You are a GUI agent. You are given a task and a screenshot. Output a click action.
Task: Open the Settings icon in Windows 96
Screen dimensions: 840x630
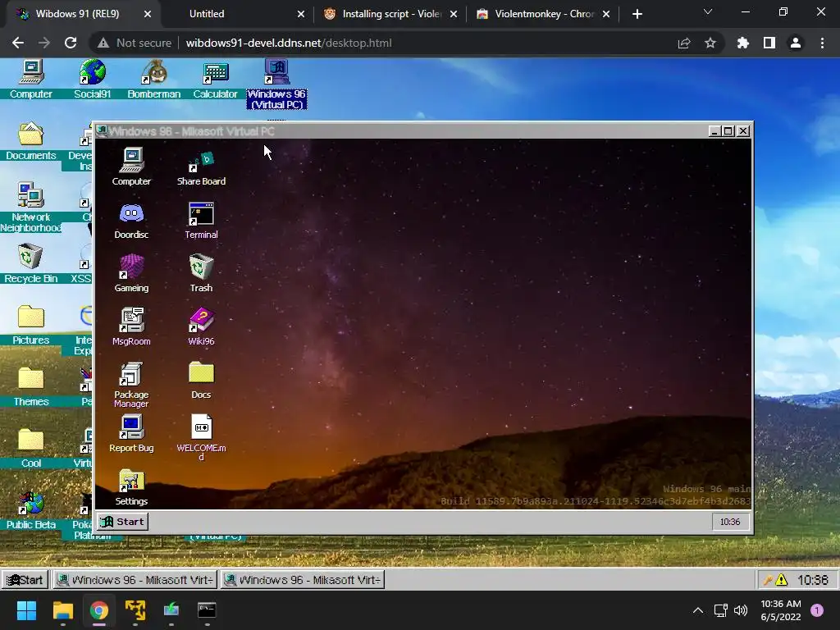[131, 487]
